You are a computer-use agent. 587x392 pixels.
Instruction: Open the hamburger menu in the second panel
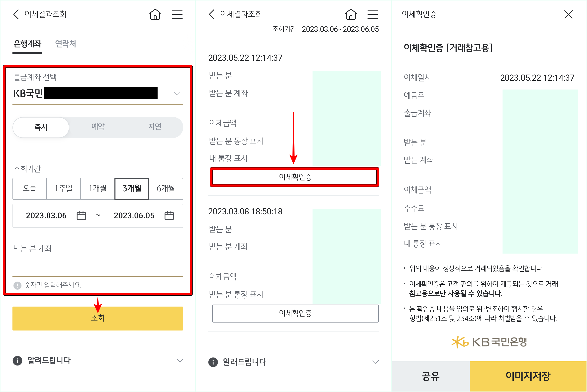373,14
